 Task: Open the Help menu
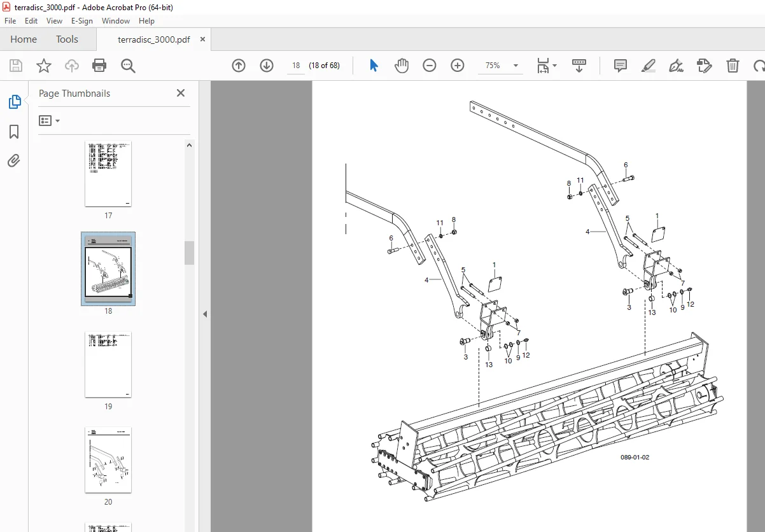[x=146, y=21]
